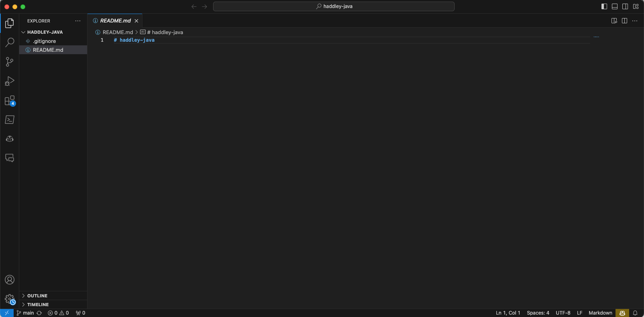Screen dimensions: 644x317
Task: Toggle secondary side bar visibility
Action: pos(625,6)
